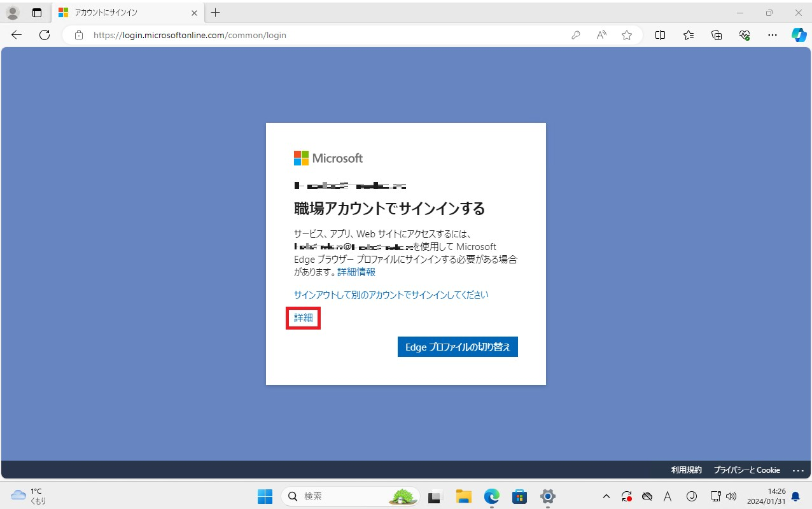The width and height of the screenshot is (812, 509).
Task: Open the tab actions menu icon
Action: 37,13
